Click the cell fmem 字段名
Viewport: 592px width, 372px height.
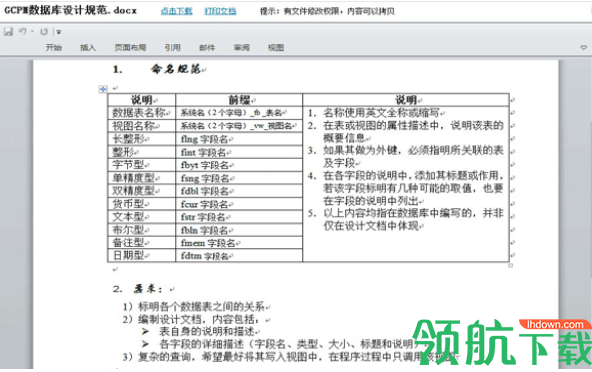pos(239,243)
